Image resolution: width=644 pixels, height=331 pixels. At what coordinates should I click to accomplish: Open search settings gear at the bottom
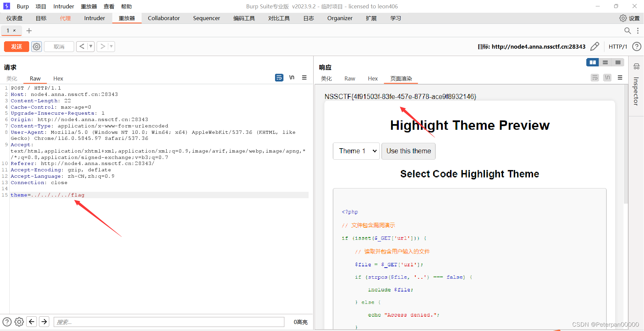[x=19, y=322]
